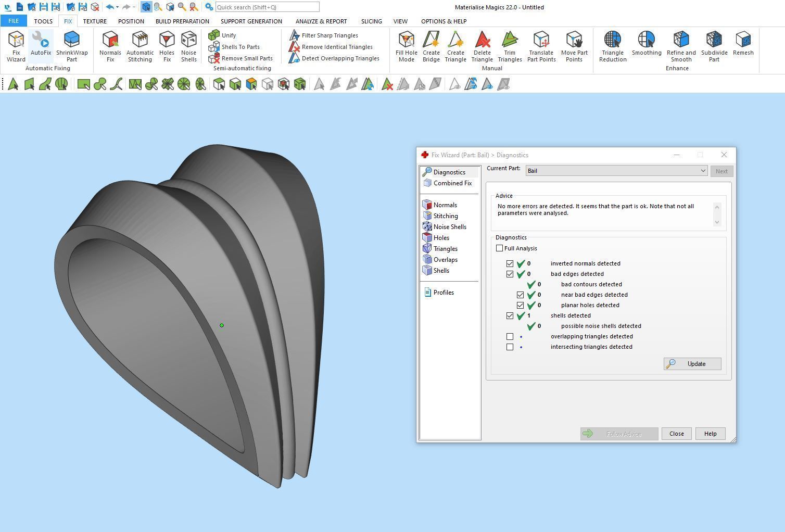Click the Unify tool

pos(222,35)
